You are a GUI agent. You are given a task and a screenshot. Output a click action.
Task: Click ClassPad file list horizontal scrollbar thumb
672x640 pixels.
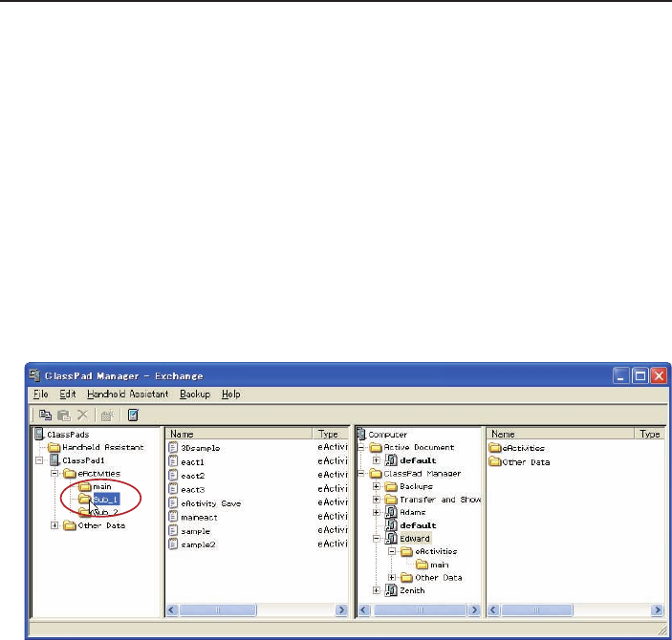tap(218, 610)
